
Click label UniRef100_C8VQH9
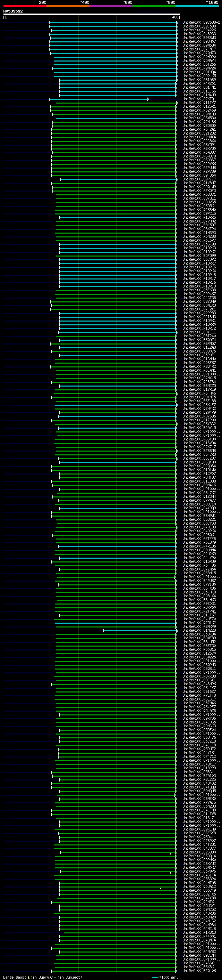click(x=199, y=301)
